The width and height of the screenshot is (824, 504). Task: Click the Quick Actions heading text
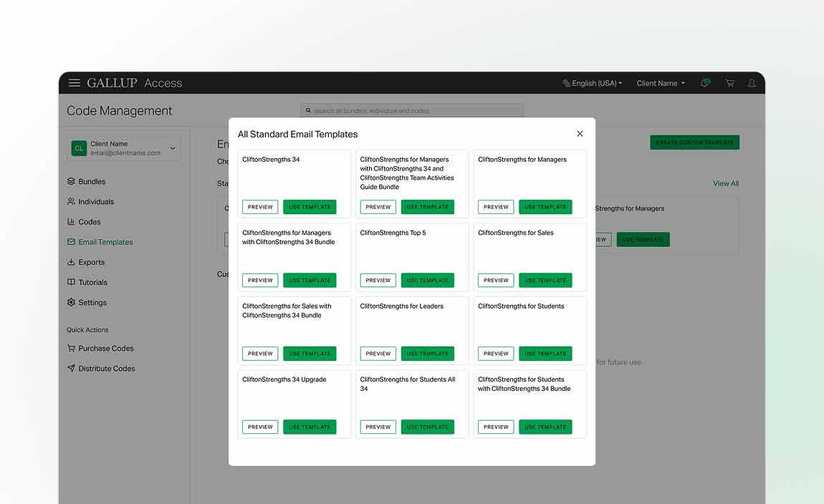click(x=87, y=330)
